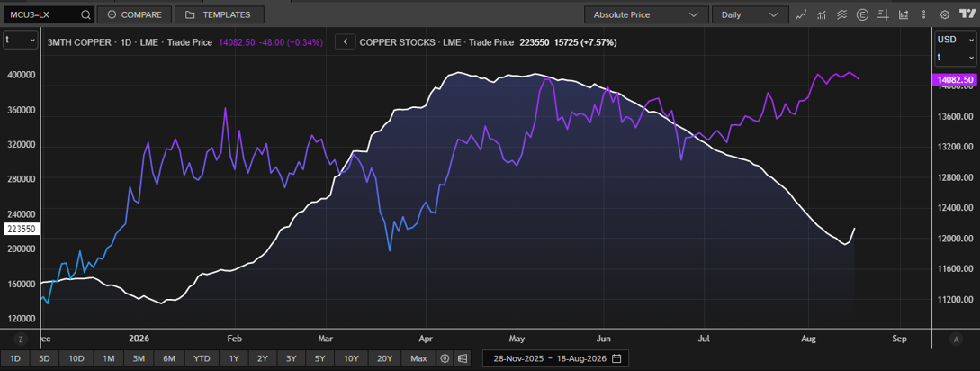Click the collapse arrow before COPPER STOCKS
980x371 pixels.
point(345,42)
